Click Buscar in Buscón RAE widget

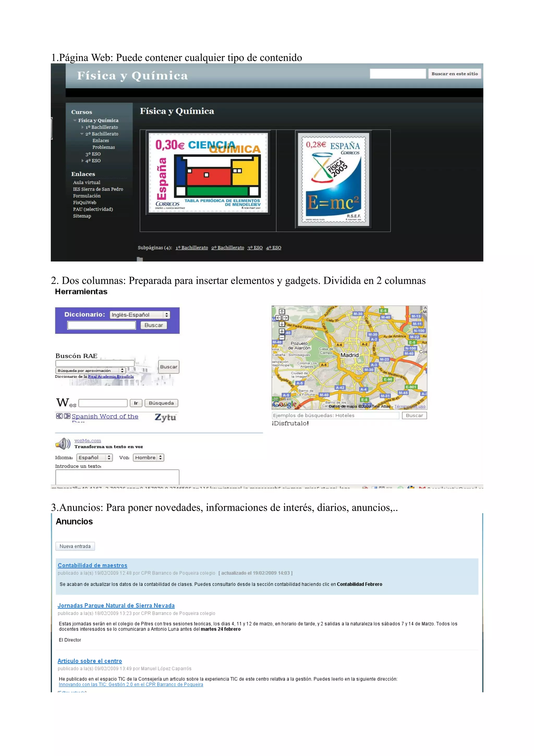tap(169, 367)
